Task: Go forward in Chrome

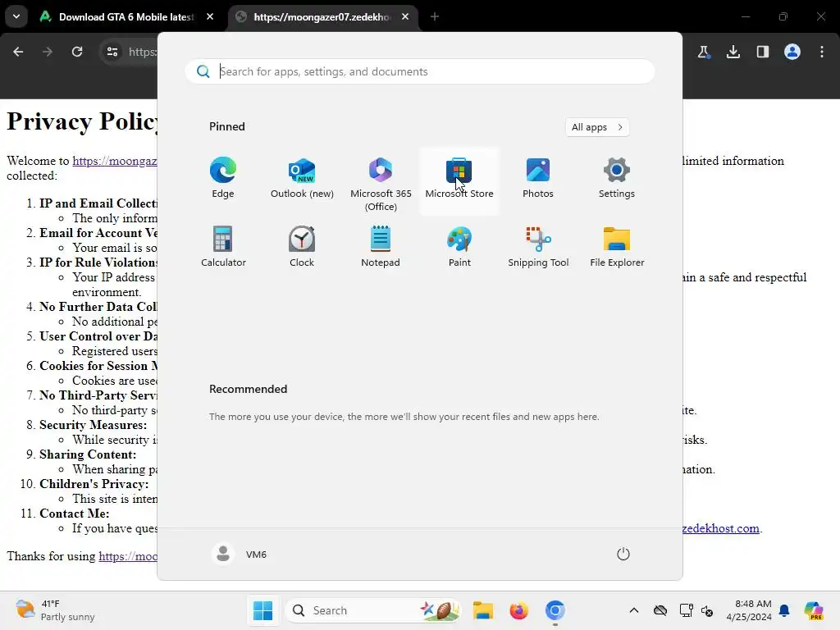Action: click(48, 52)
